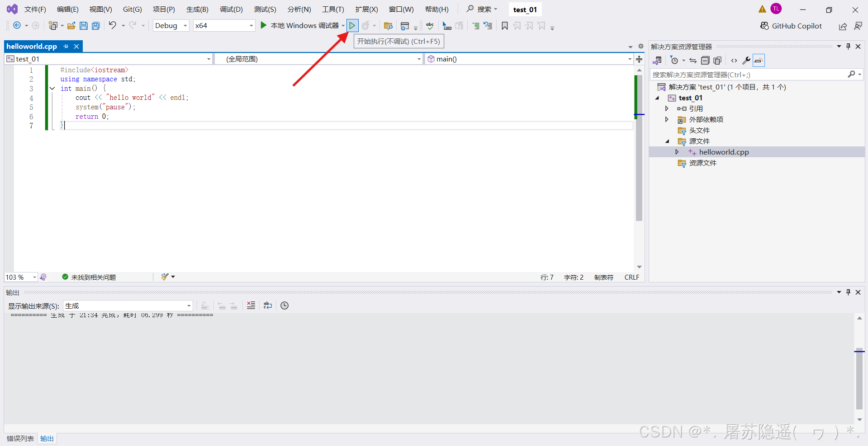This screenshot has height=446, width=868.
Task: Open the 显示输出来源 dropdown showing 生成
Action: 128,306
